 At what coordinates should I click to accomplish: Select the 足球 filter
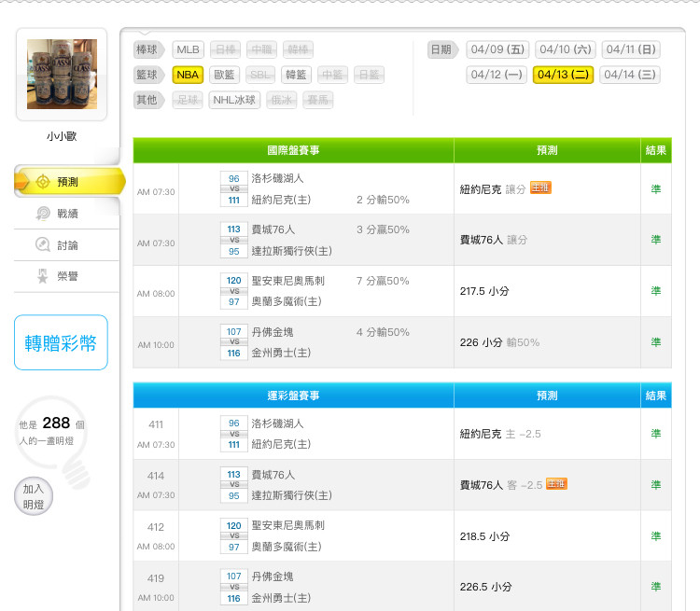(188, 100)
